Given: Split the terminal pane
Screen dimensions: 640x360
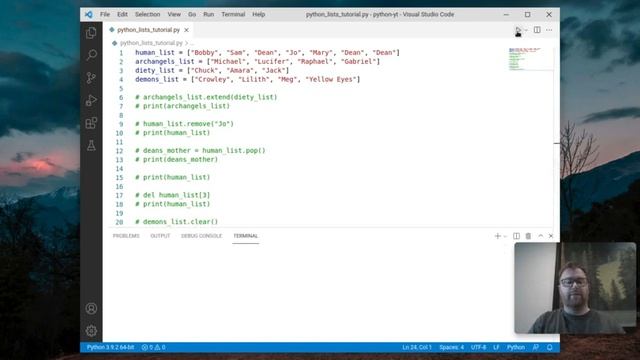Looking at the screenshot, I should [x=516, y=236].
